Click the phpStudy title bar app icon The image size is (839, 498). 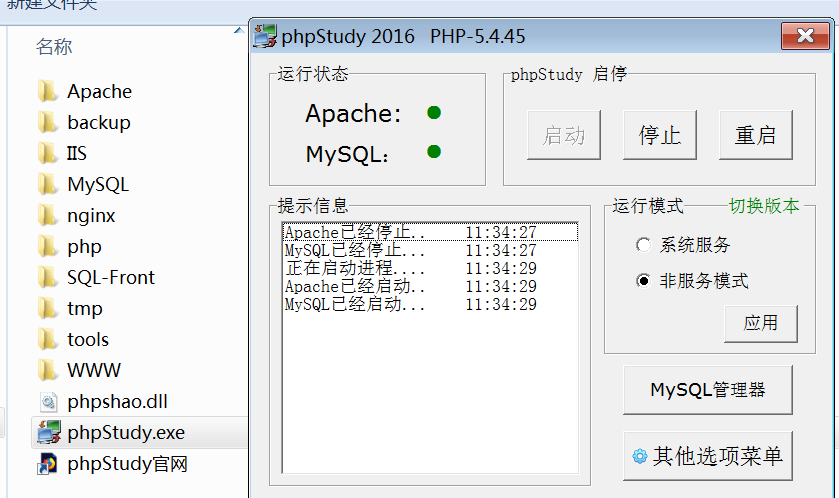pyautogui.click(x=265, y=36)
